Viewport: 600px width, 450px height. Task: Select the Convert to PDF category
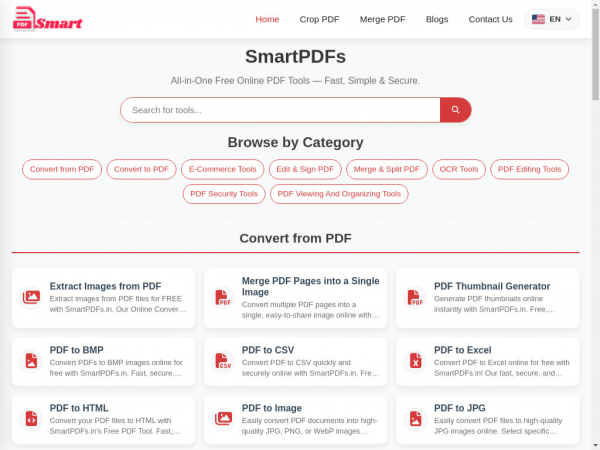tap(141, 169)
